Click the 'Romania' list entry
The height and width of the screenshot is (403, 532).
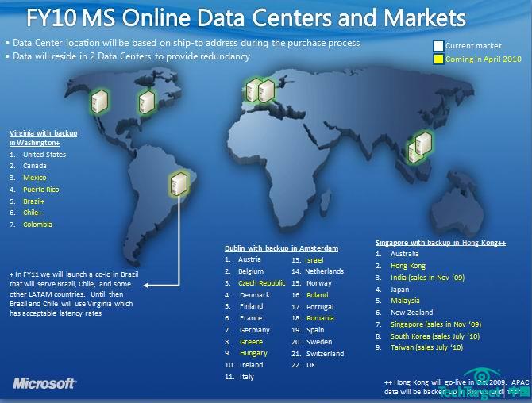point(320,318)
